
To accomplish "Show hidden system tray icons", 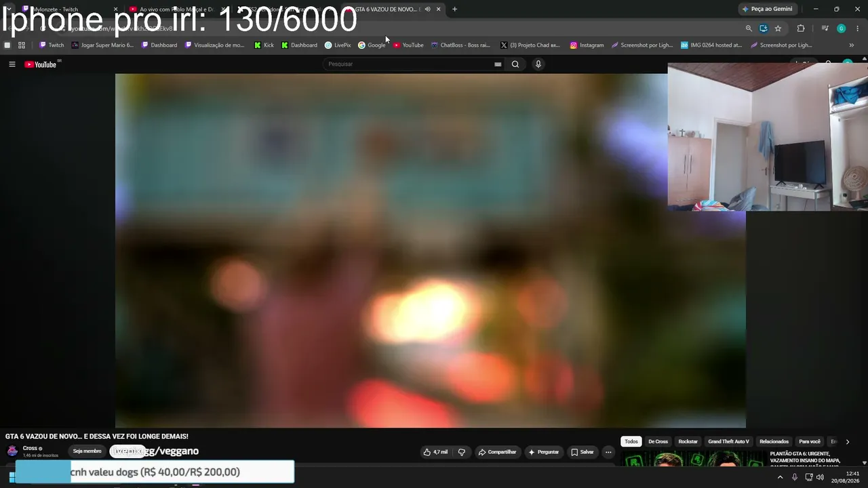I will tap(780, 477).
